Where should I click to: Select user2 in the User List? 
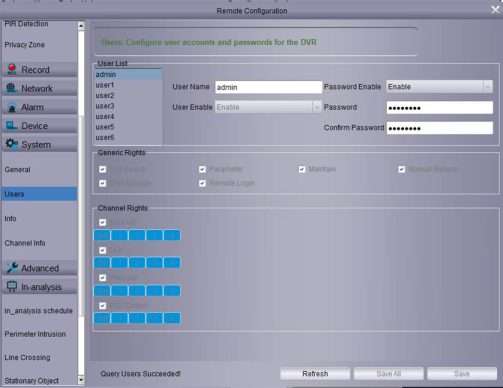coord(128,95)
